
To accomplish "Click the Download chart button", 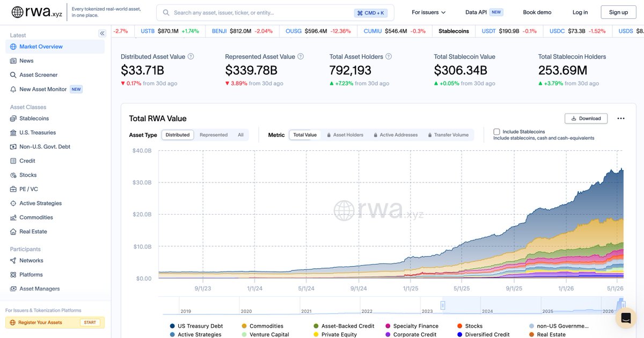I will (x=586, y=119).
